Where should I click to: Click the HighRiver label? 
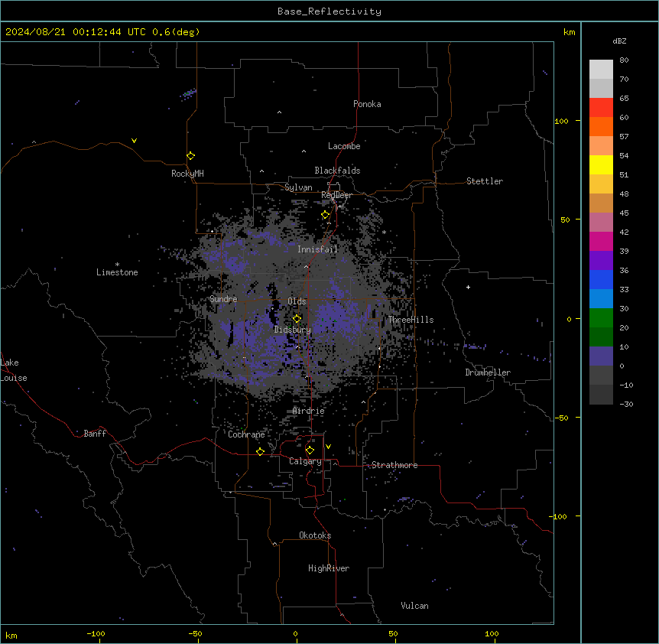point(329,568)
